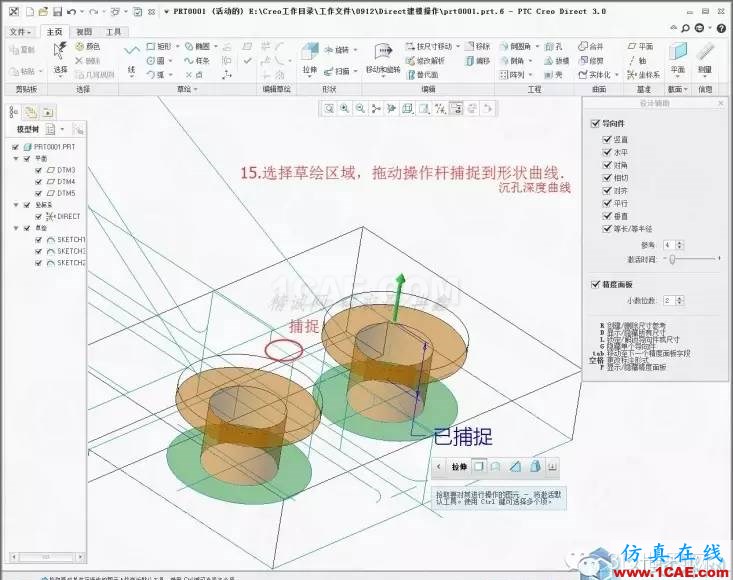This screenshot has width=733, height=580.
Task: Click the 选择 (Select) arrow tool
Action: click(60, 58)
